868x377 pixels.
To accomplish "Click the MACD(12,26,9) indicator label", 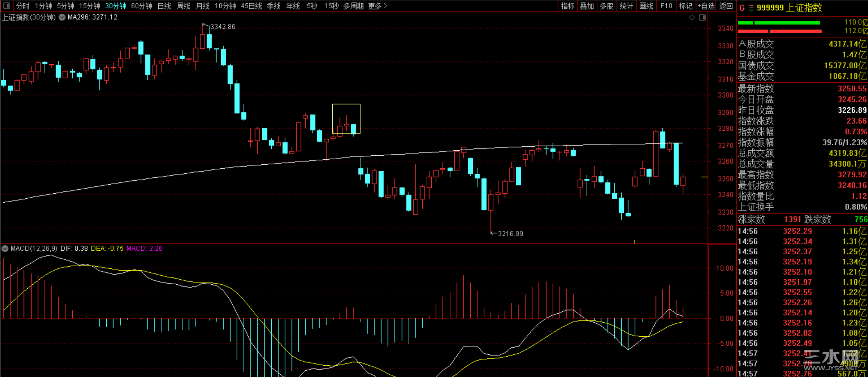I will pyautogui.click(x=34, y=248).
